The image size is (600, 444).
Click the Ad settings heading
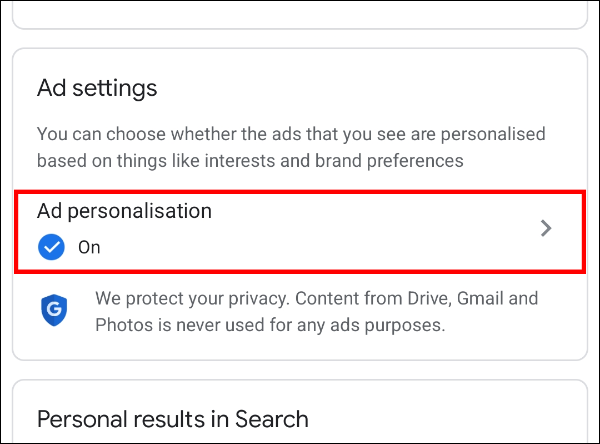97,88
